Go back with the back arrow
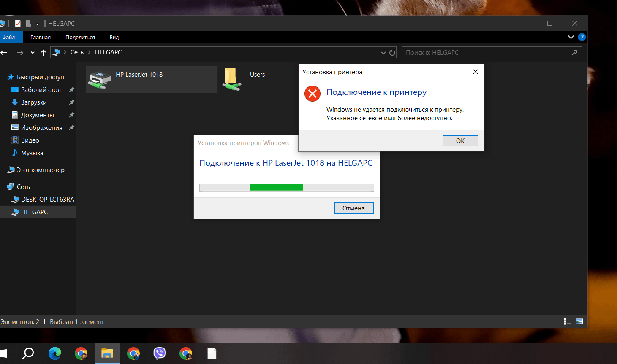The height and width of the screenshot is (364, 617). (4, 52)
